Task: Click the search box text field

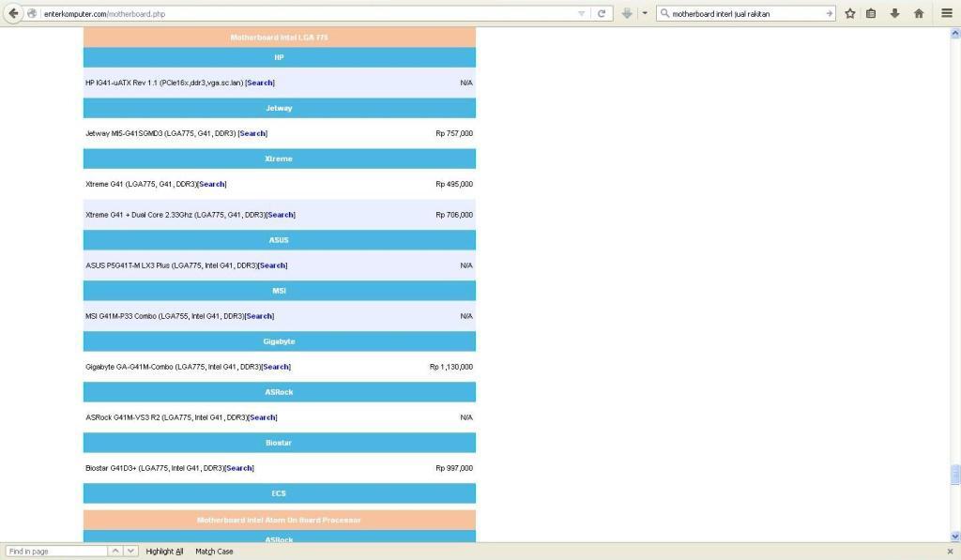Action: [746, 13]
